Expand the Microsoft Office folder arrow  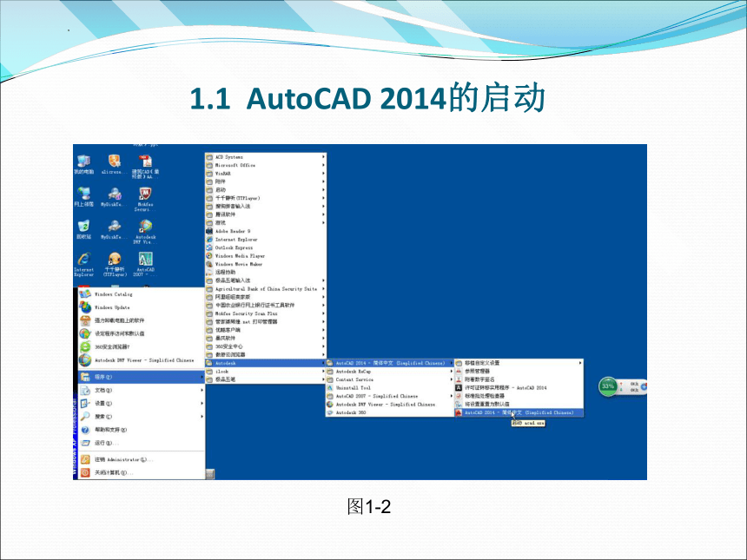(323, 165)
